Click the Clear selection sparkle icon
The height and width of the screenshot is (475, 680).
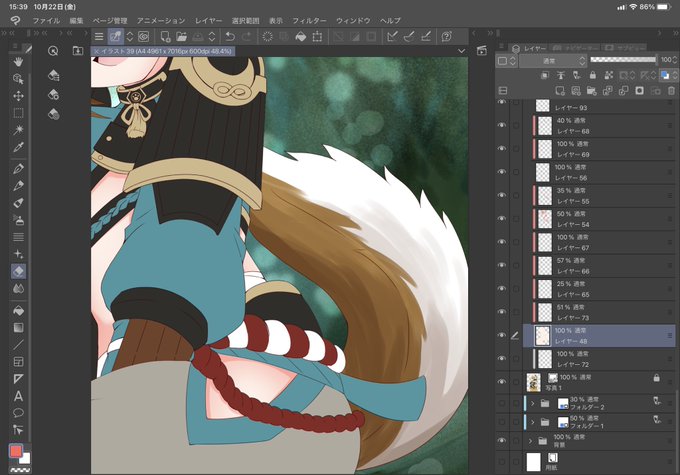click(x=268, y=36)
